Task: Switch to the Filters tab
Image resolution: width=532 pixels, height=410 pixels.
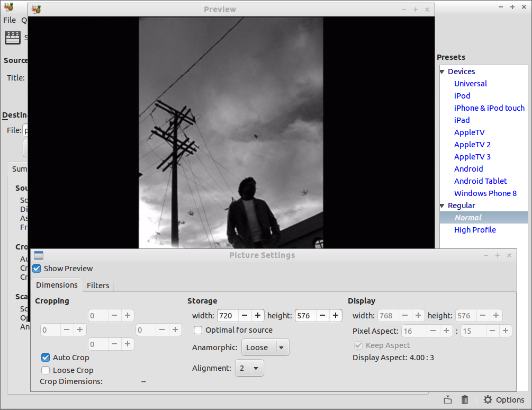Action: 98,286
